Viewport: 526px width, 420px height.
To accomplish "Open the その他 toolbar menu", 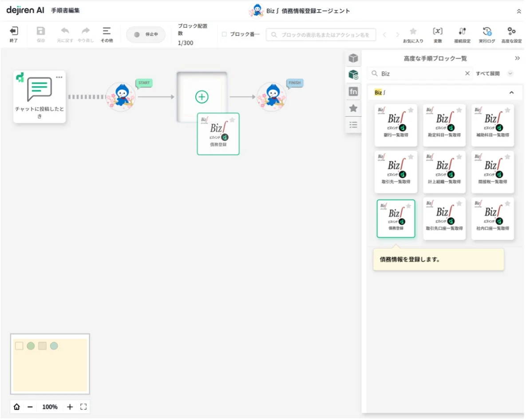I will tap(107, 35).
